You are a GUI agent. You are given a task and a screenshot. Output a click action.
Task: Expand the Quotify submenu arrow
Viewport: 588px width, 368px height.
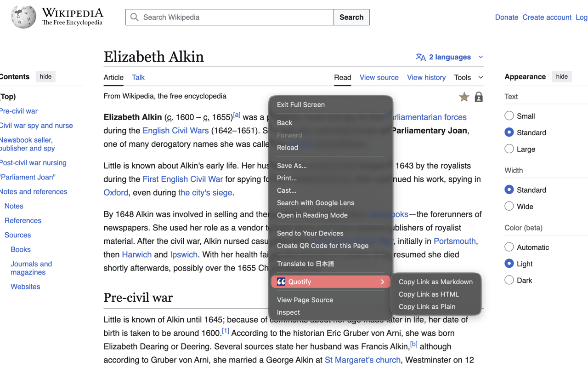[x=382, y=282]
